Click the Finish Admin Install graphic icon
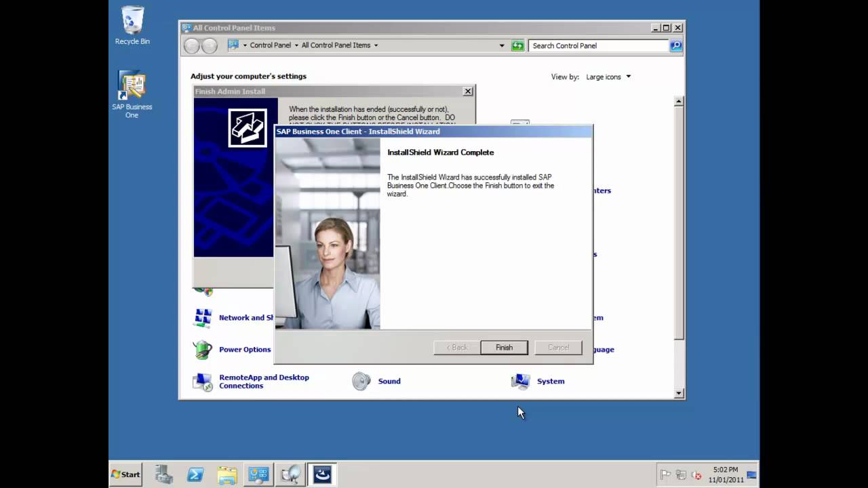 point(248,127)
